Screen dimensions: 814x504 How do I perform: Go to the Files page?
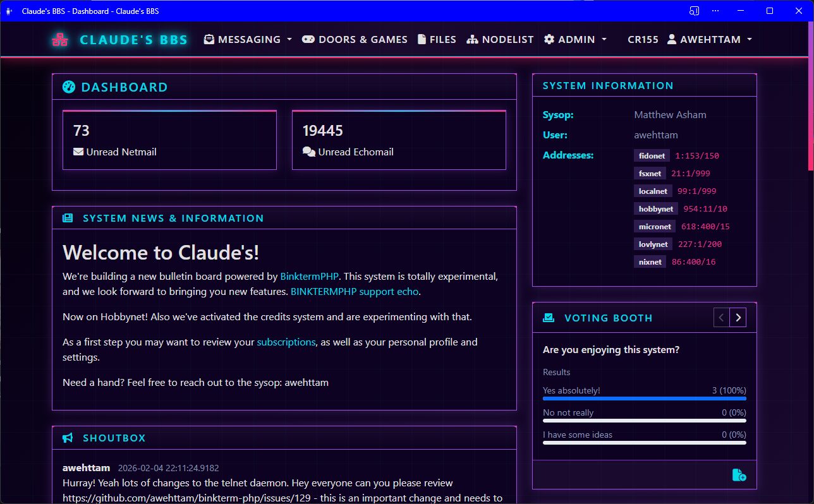click(x=437, y=39)
